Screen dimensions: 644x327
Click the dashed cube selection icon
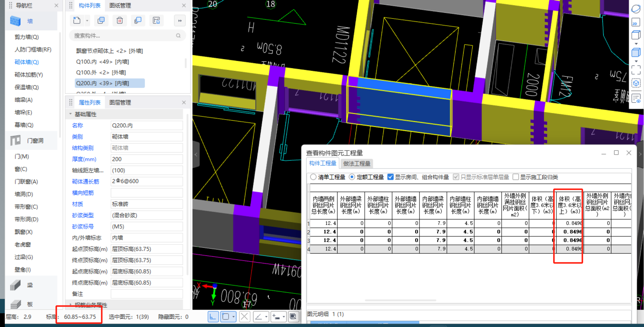[x=636, y=83]
